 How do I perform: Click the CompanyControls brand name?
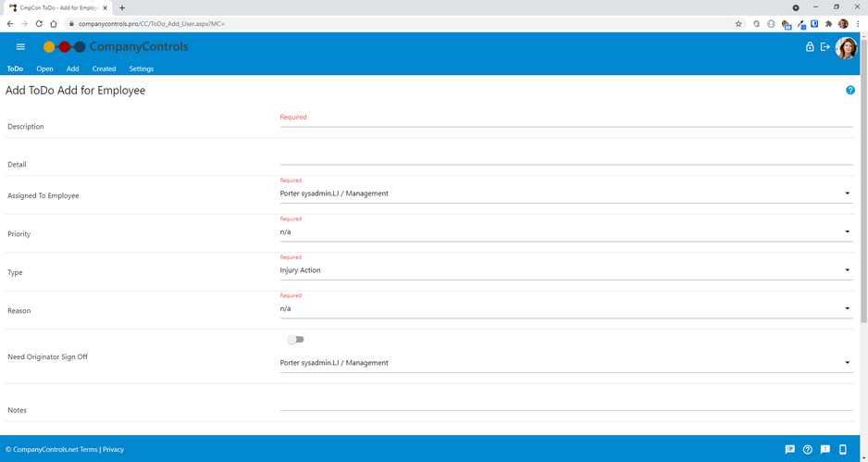tap(139, 46)
